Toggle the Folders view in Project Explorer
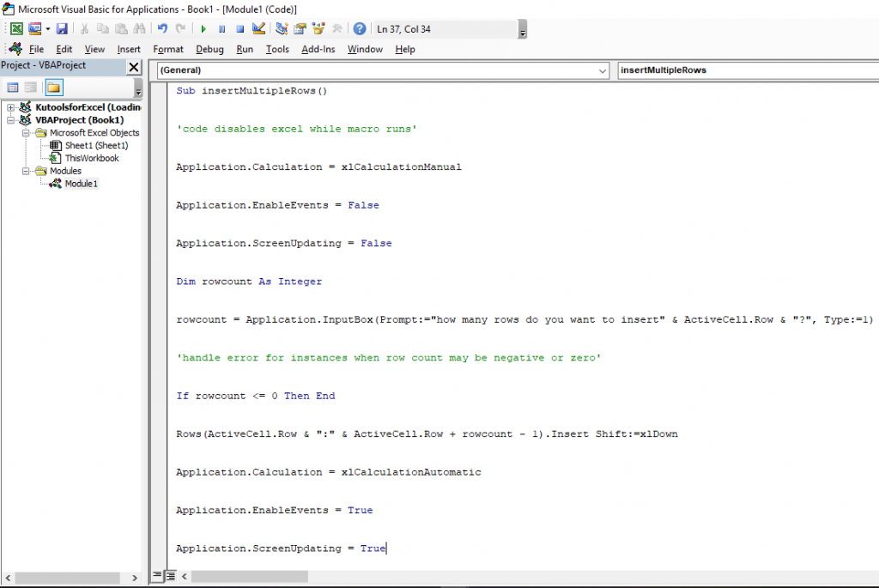 click(x=53, y=87)
